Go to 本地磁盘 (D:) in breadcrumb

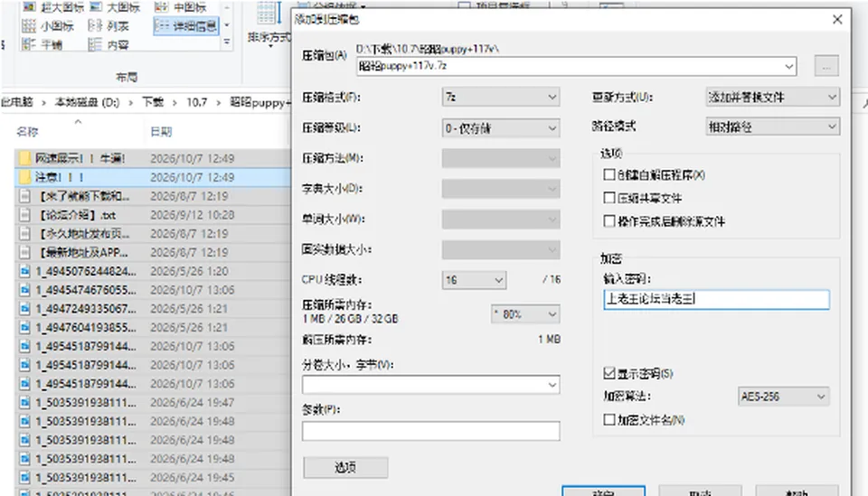(87, 102)
